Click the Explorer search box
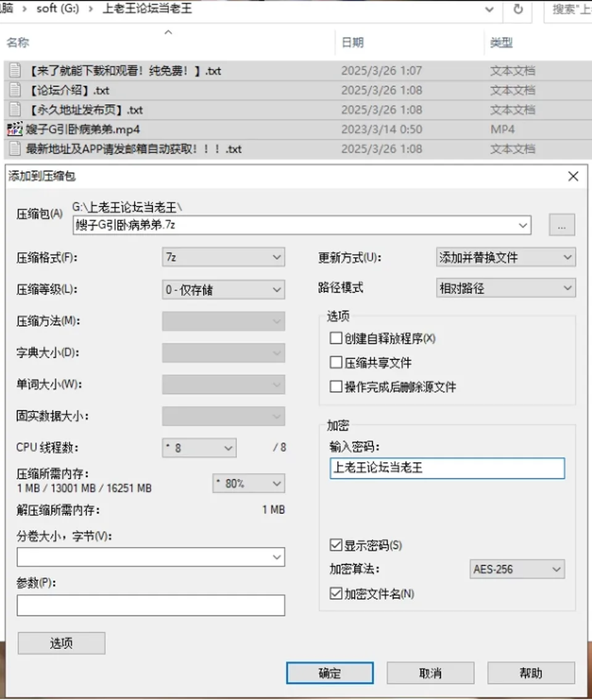592x700 pixels. [x=569, y=9]
